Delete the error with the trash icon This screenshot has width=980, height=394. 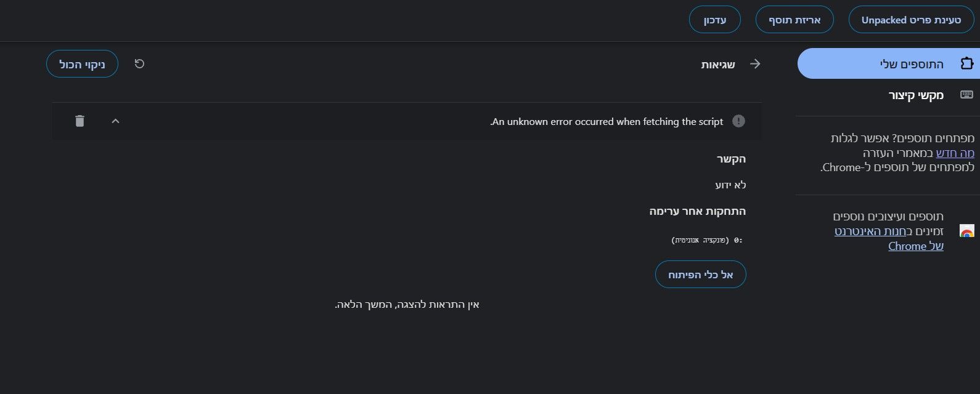(80, 121)
